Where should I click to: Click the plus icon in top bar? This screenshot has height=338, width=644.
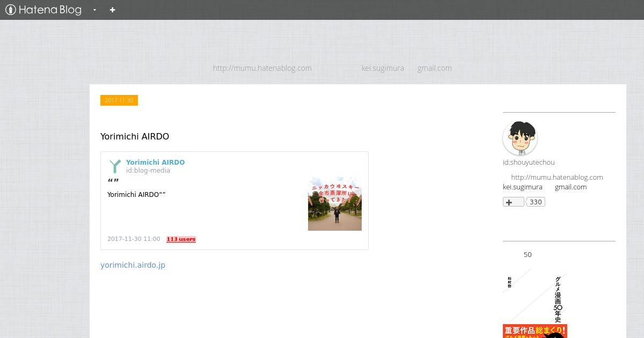(112, 10)
